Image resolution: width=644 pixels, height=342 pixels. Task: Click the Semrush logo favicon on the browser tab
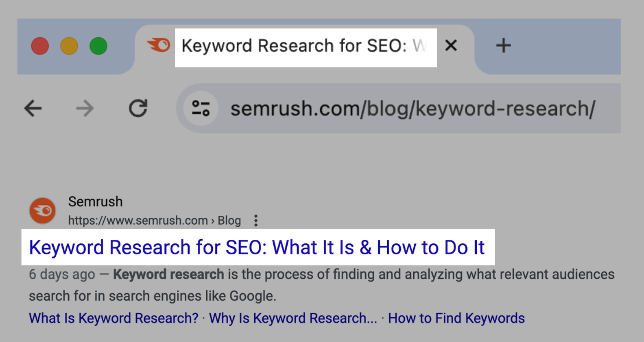click(x=158, y=45)
